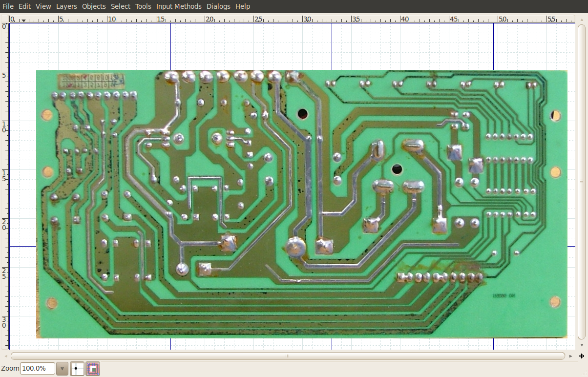Image resolution: width=588 pixels, height=377 pixels.
Task: Toggle object snapping button next to grid snap
Action: pos(93,369)
